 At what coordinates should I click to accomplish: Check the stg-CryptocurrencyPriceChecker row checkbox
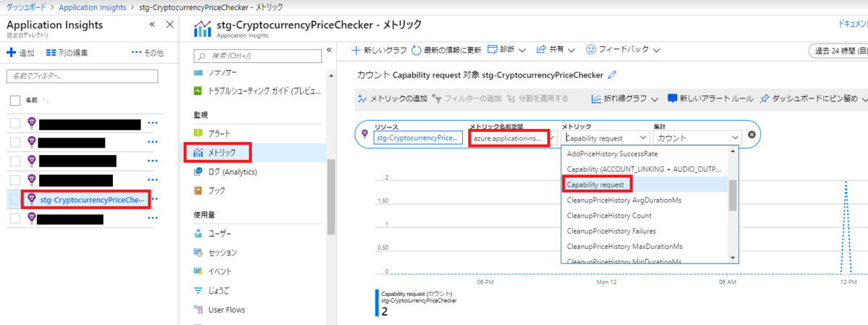(x=15, y=199)
